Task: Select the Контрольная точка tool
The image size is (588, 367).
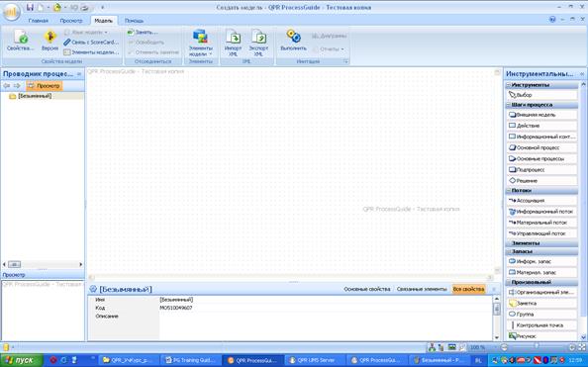Action: [541, 325]
